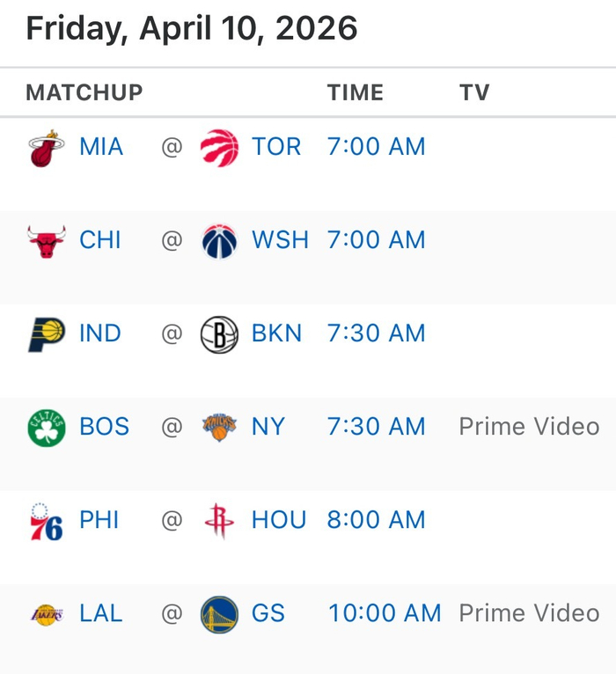The width and height of the screenshot is (616, 674).
Task: Select the Brooklyn Nets logo
Action: 219,334
